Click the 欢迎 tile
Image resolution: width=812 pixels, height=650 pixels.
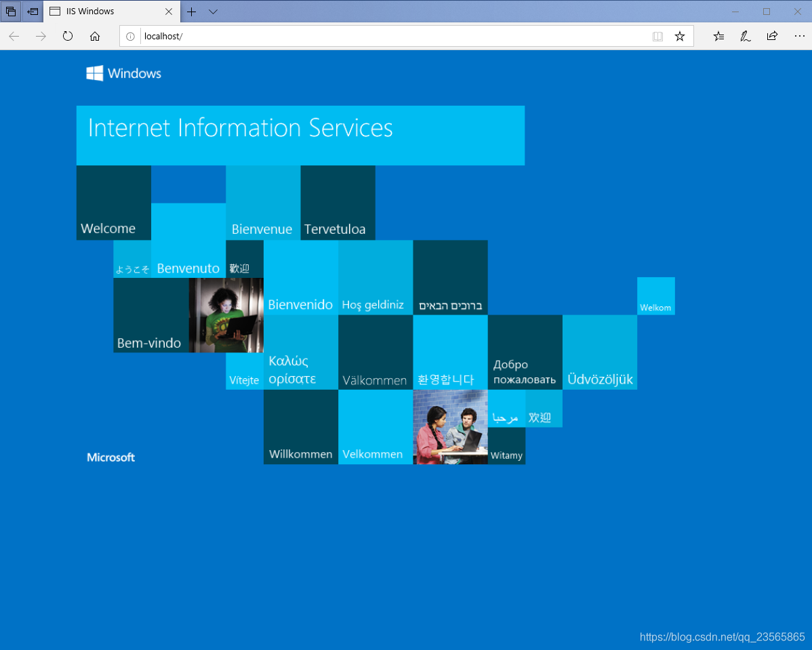[544, 409]
